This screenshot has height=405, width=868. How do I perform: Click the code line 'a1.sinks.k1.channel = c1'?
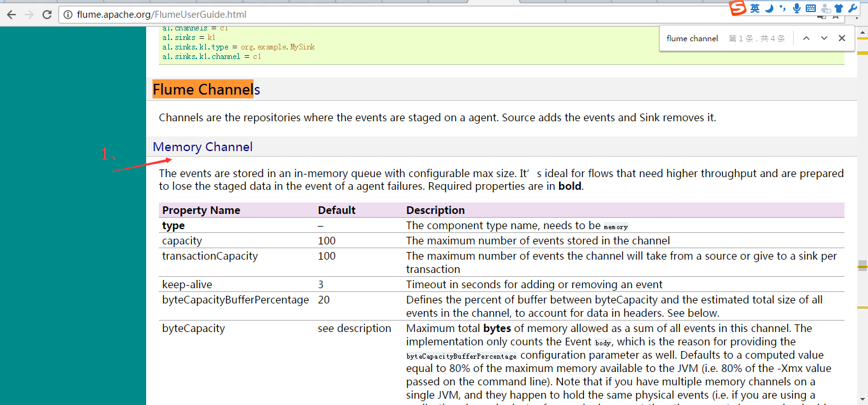pyautogui.click(x=212, y=56)
